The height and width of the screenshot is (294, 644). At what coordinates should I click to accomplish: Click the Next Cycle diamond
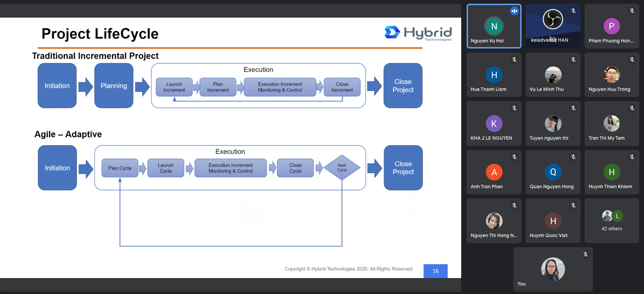(x=342, y=168)
